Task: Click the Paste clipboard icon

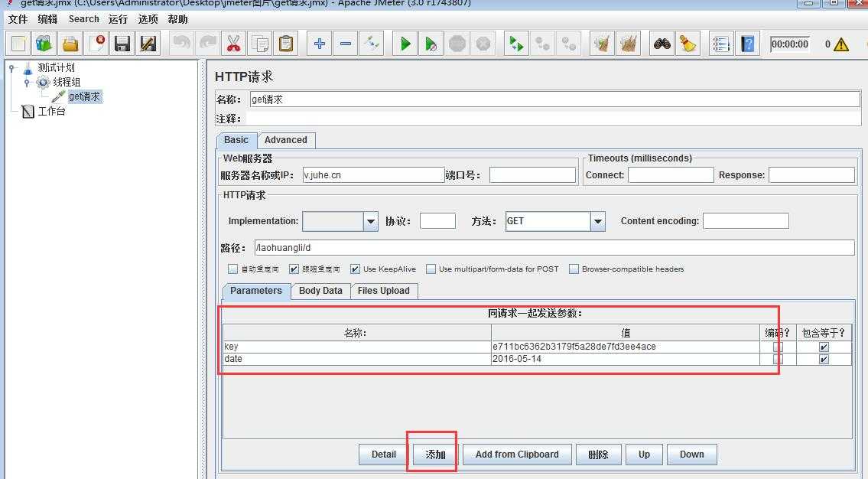Action: point(286,44)
